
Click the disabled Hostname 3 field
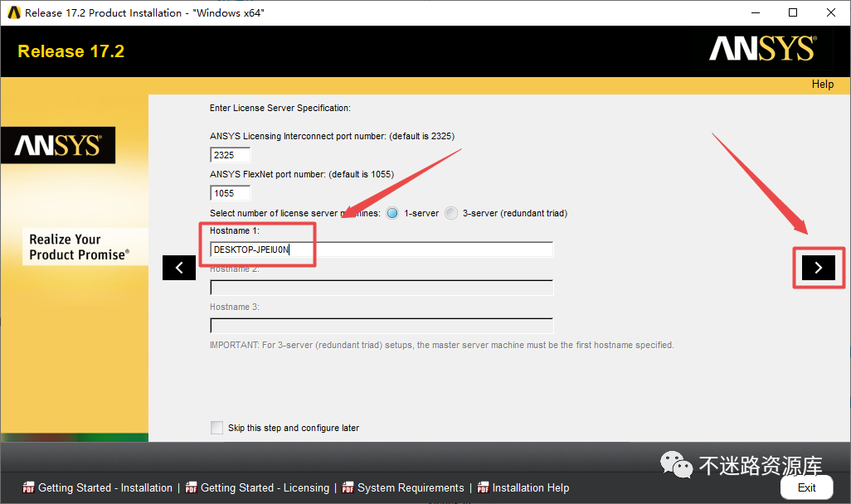(x=382, y=326)
